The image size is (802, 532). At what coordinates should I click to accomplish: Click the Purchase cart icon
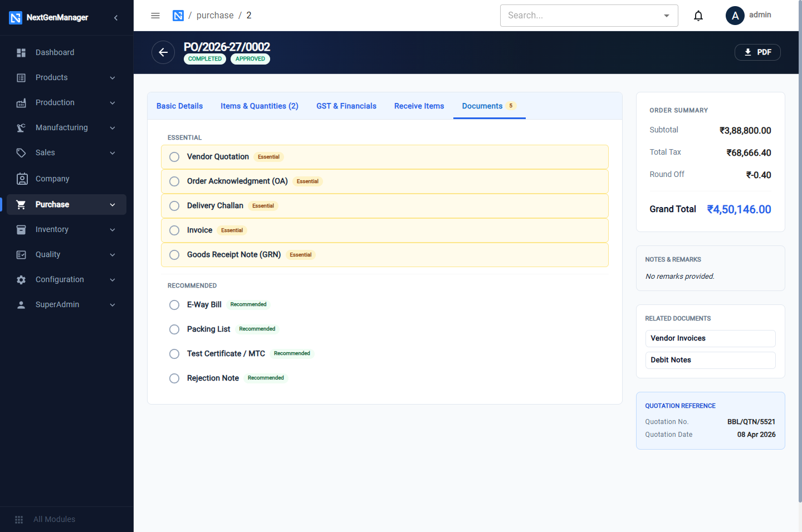click(x=21, y=204)
